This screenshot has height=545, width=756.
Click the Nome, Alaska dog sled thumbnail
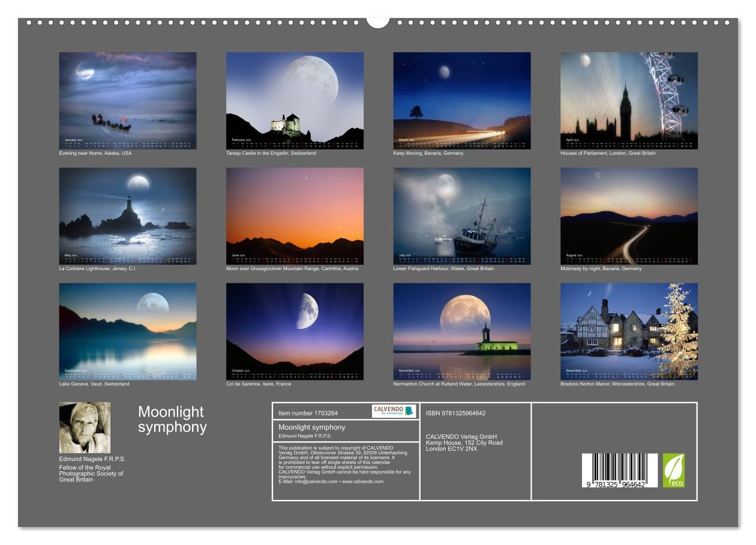click(x=127, y=101)
